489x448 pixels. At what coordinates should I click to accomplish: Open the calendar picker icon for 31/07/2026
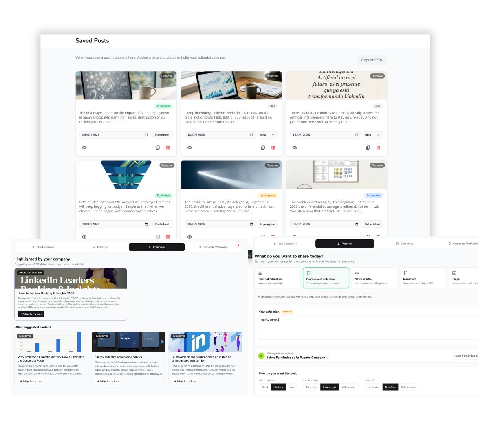coord(357,224)
